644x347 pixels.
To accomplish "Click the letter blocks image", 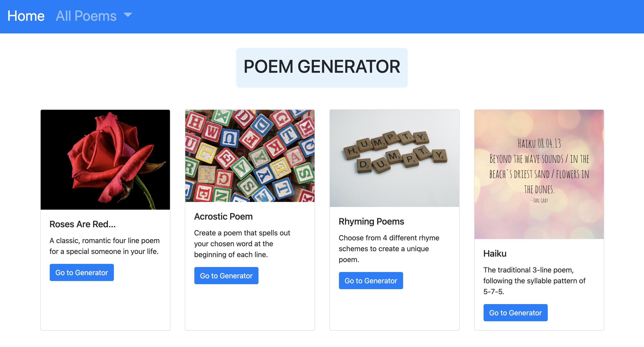I will [x=249, y=155].
